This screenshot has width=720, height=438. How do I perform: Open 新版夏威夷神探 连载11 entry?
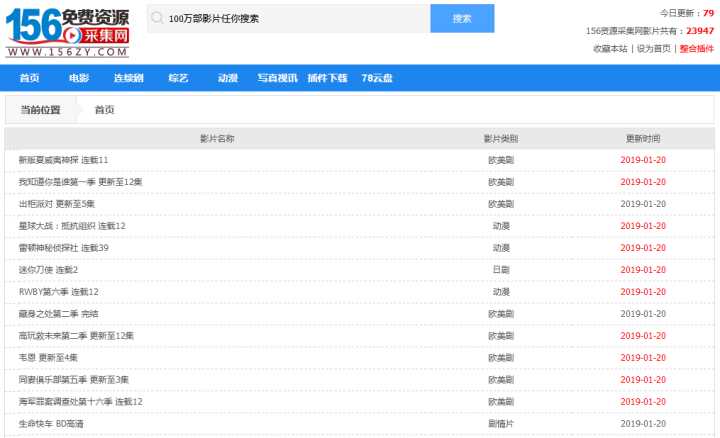pos(63,160)
